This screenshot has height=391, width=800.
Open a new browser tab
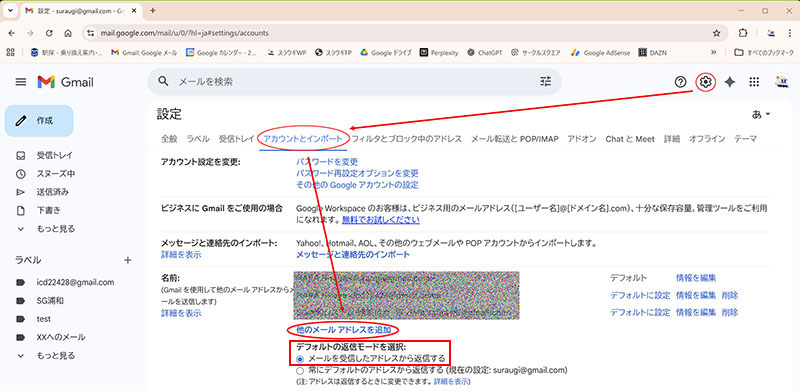click(152, 10)
